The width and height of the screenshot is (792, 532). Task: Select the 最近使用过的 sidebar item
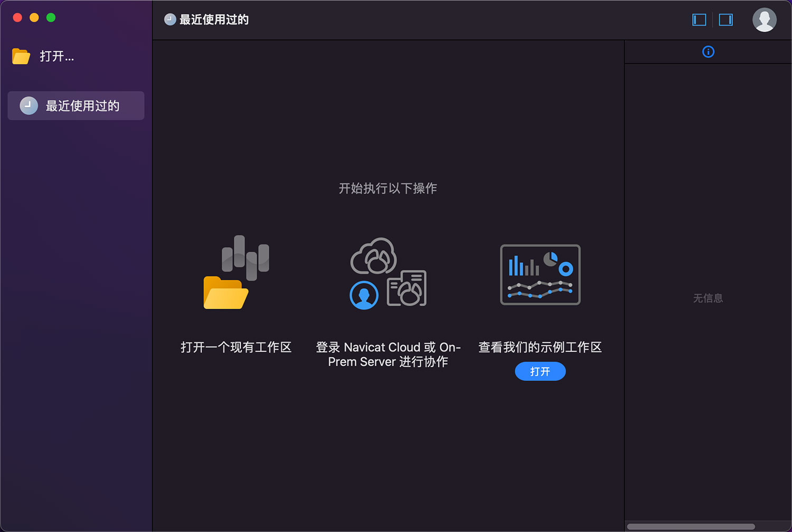pos(82,106)
